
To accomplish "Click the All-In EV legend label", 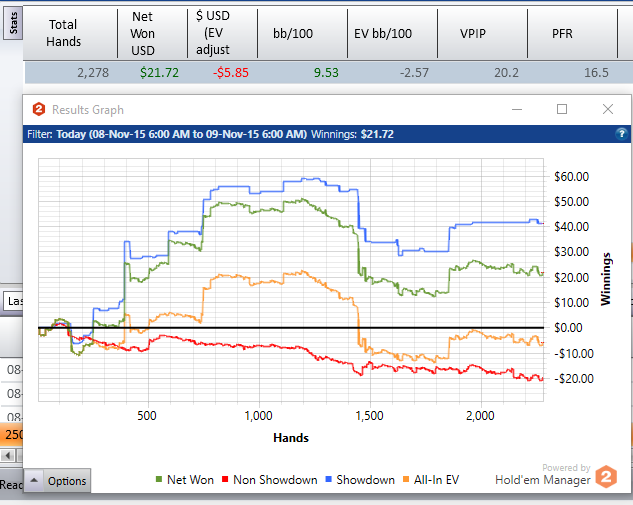I will coord(436,480).
